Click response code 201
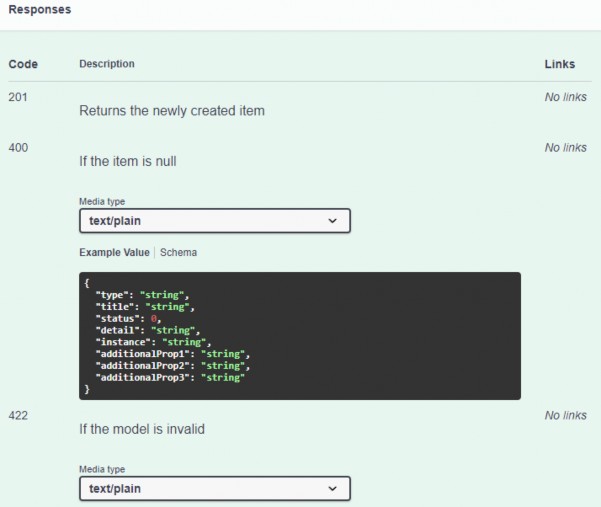The height and width of the screenshot is (507, 601). pos(18,97)
